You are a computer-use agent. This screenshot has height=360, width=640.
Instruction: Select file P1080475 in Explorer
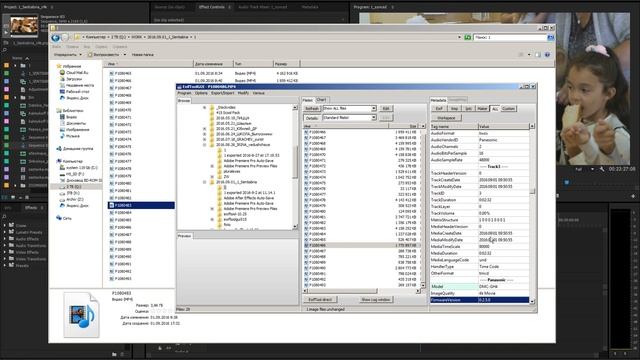coord(120,147)
